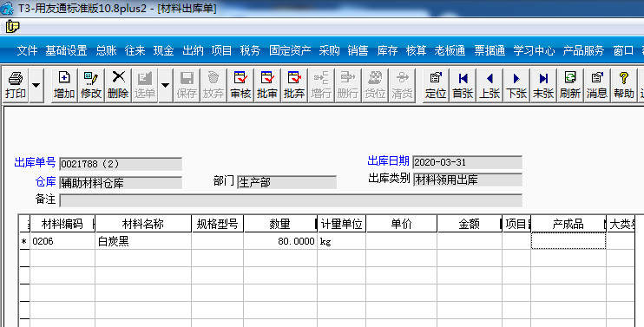Screen dimensions: 644x327
Task: Open the 采购 menu
Action: click(x=330, y=51)
